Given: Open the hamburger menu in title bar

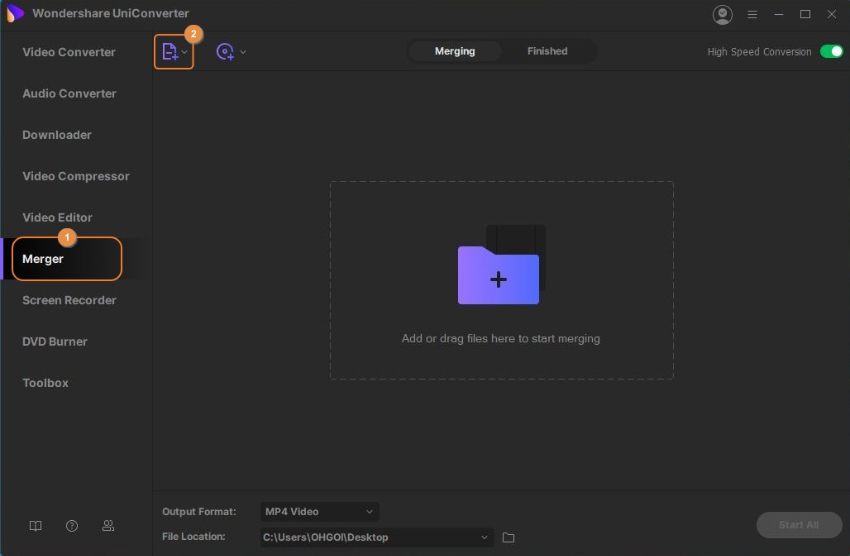Looking at the screenshot, I should tap(753, 14).
